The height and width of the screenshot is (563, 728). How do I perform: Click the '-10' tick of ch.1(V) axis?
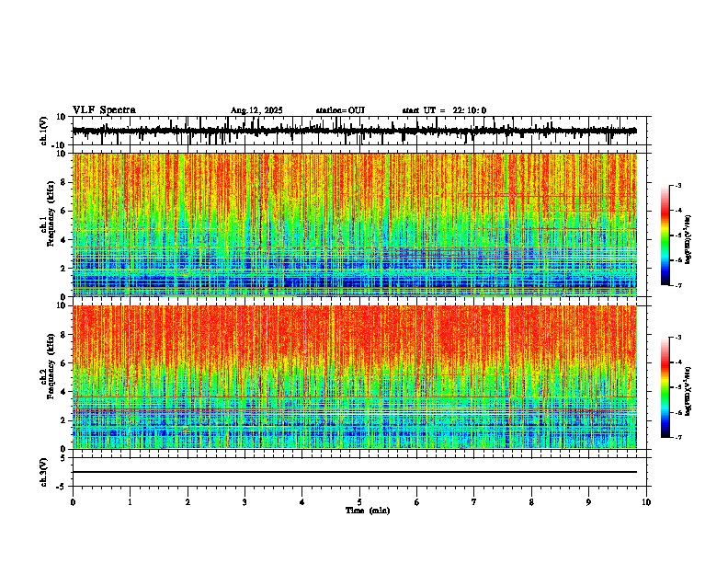coord(60,145)
